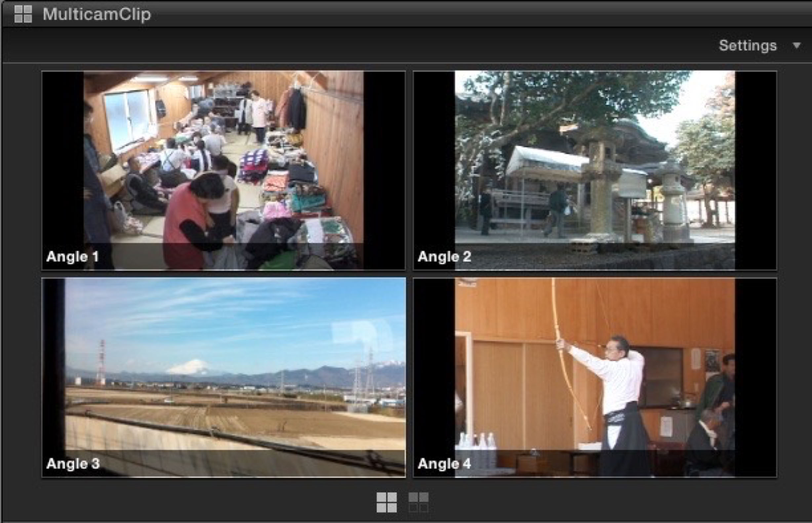
Task: Click the Angle 3 name label
Action: click(x=73, y=464)
